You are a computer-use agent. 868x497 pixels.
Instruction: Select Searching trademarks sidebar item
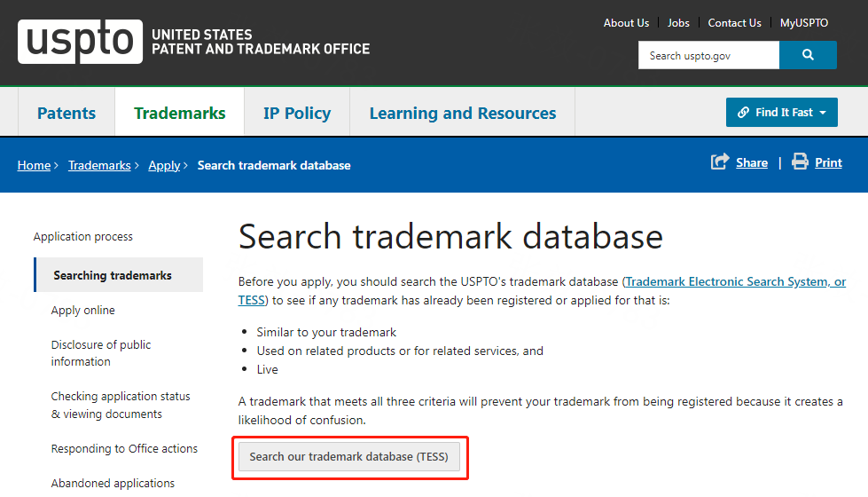(119, 275)
